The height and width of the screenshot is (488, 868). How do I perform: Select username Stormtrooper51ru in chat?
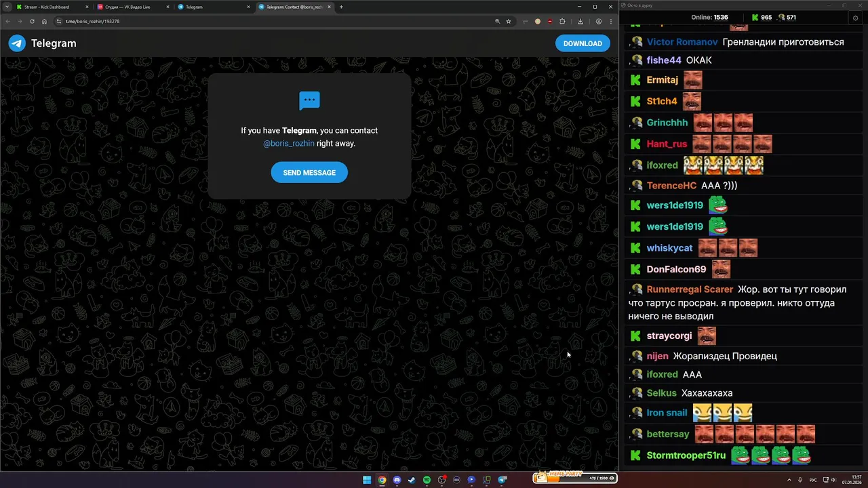pos(686,455)
